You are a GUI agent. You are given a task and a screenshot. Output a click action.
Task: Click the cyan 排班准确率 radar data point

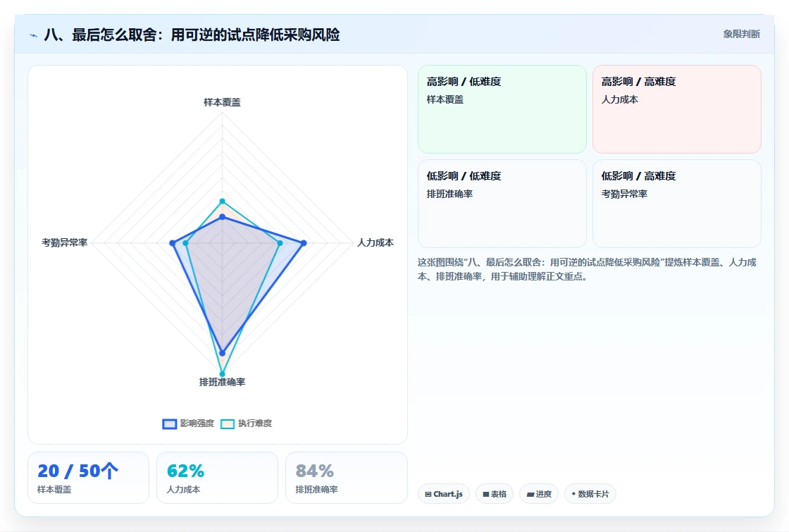(222, 374)
